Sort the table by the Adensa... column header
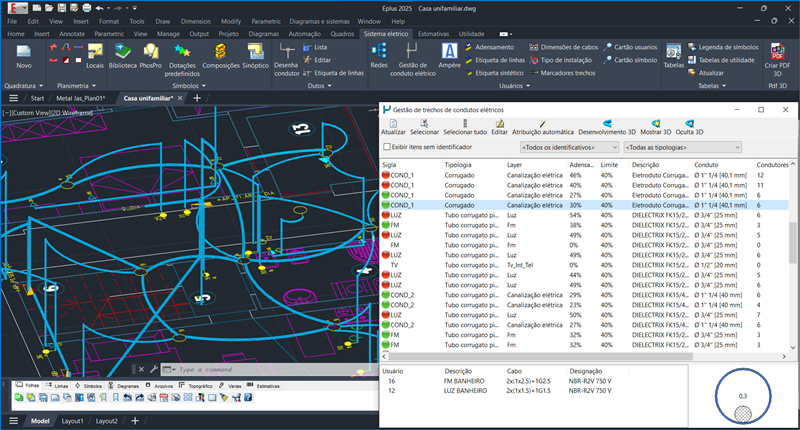 582,165
